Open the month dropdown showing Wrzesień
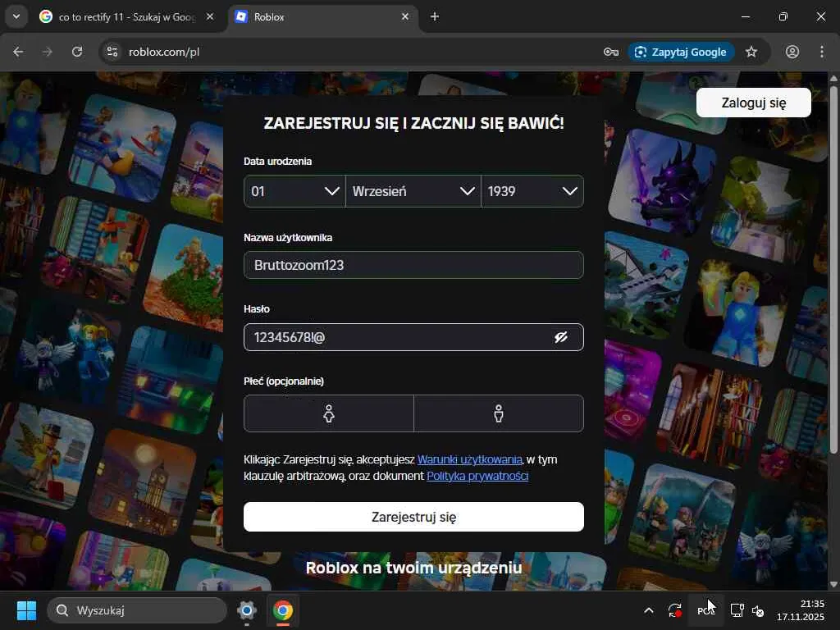The width and height of the screenshot is (840, 630). (x=413, y=191)
